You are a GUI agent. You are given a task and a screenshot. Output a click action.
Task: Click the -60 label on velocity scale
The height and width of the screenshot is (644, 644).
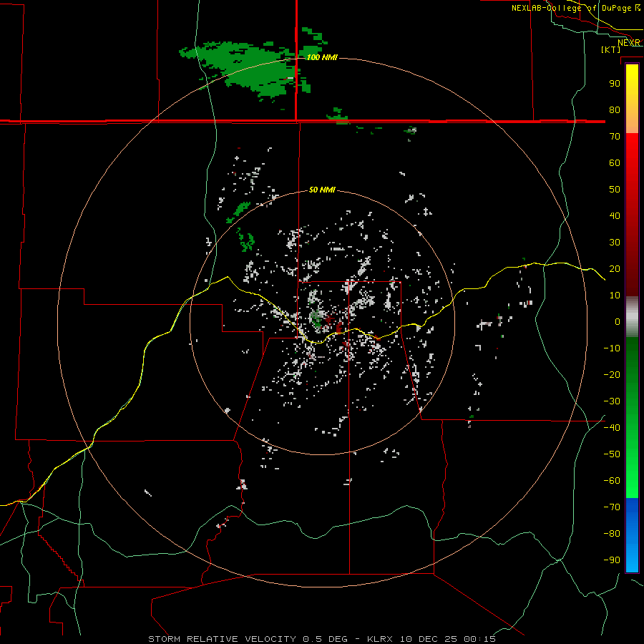tap(612, 481)
